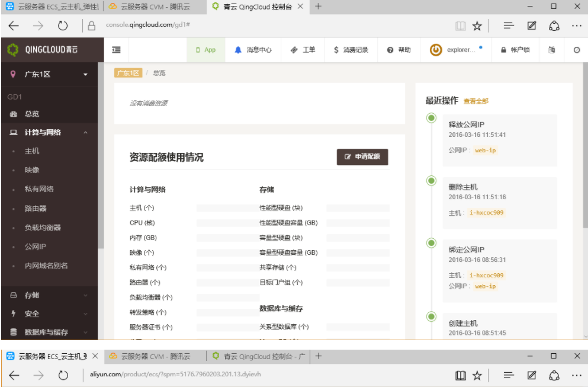Viewport: 588px width, 387px height.
Task: Click the explorer user avatar icon
Action: pyautogui.click(x=436, y=50)
